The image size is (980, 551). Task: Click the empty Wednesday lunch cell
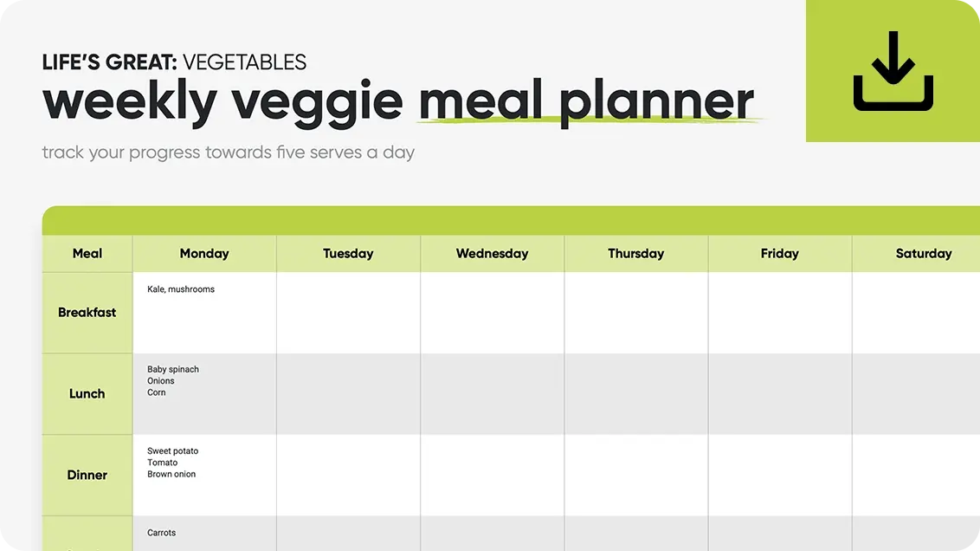492,394
